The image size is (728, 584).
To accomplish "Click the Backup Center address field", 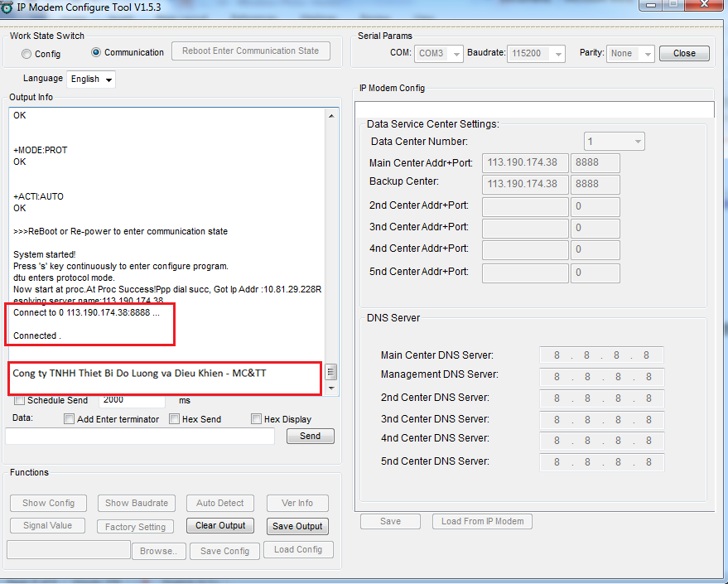I will pyautogui.click(x=525, y=184).
